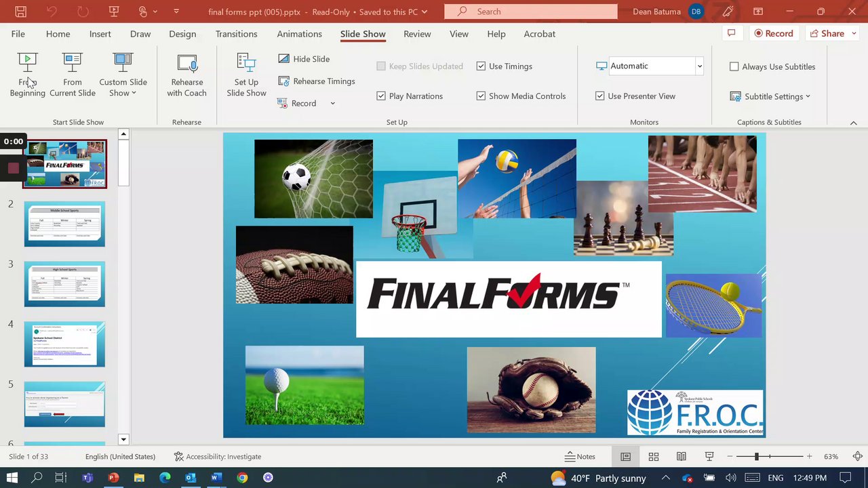Click the Hide Slide button
Image resolution: width=868 pixels, height=488 pixels.
[x=304, y=59]
